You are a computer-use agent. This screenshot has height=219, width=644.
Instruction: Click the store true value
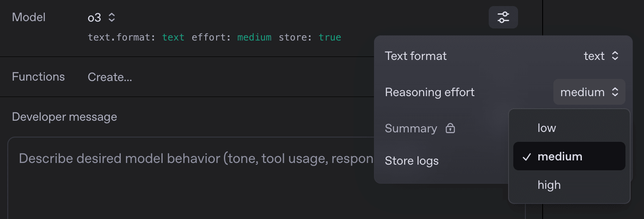330,38
